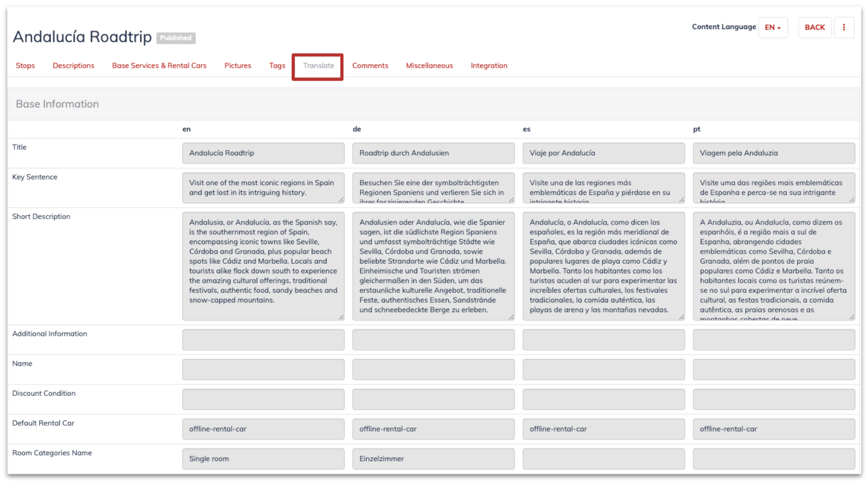Click the empty Portuguese Room Categories Name field
The width and height of the screenshot is (868, 483).
tap(774, 459)
